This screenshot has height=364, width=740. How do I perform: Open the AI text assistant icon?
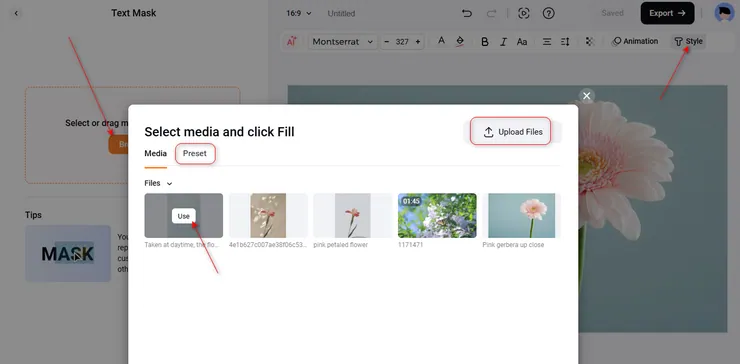[292, 42]
